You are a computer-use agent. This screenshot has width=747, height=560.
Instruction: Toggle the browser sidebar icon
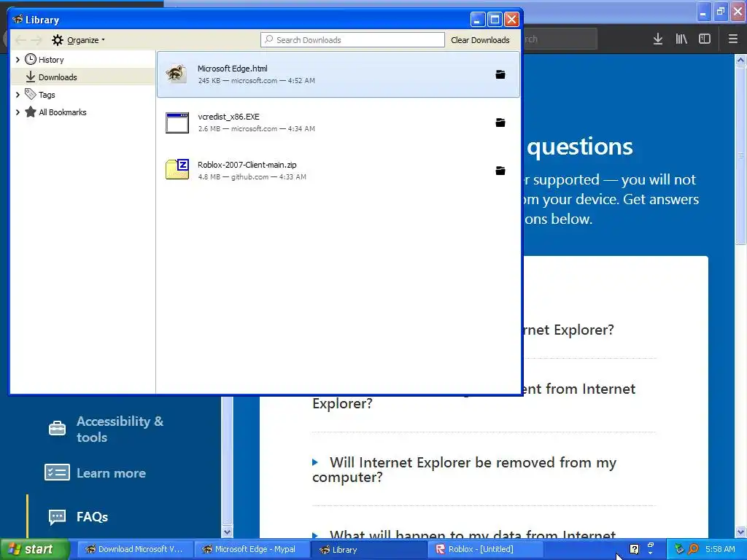[x=705, y=39]
